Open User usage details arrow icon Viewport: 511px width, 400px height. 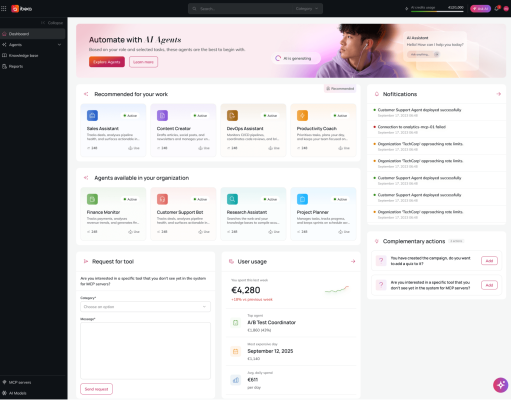[x=353, y=261]
